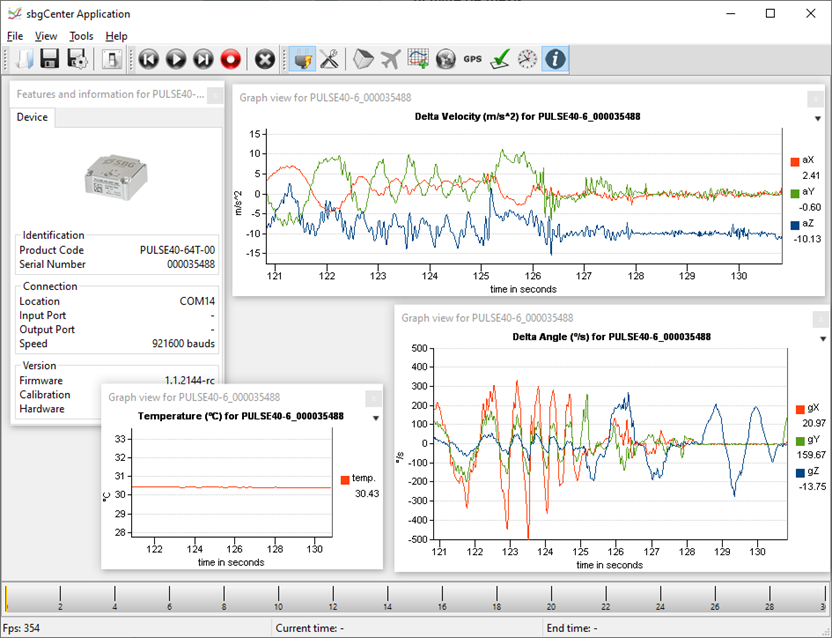Open the airplane view icon
This screenshot has height=638, width=832.
coord(391,59)
